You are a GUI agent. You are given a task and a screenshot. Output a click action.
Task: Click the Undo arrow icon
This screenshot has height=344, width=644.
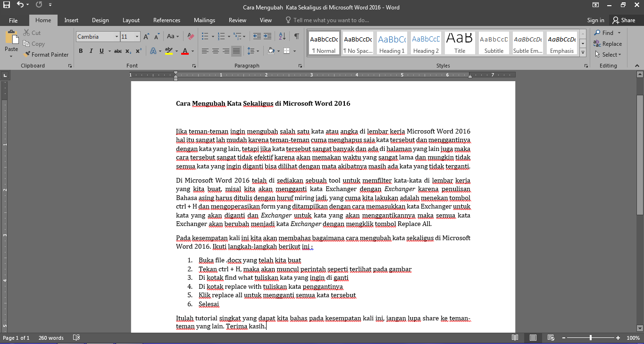click(x=20, y=5)
